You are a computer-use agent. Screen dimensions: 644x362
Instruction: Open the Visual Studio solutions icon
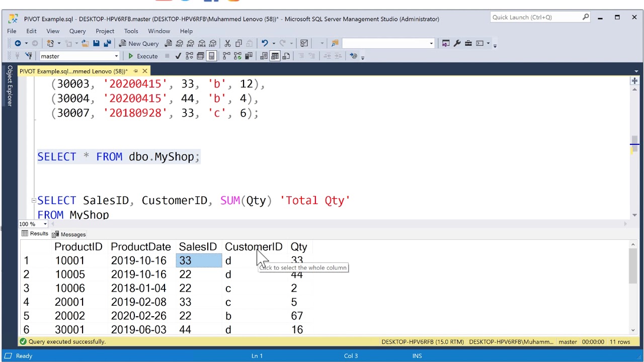pos(446,43)
